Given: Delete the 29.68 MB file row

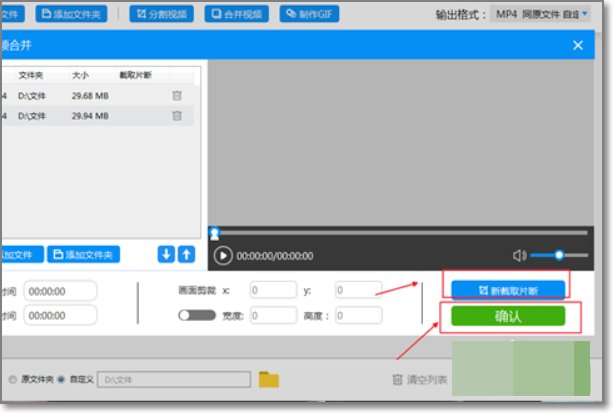Looking at the screenshot, I should (x=177, y=95).
